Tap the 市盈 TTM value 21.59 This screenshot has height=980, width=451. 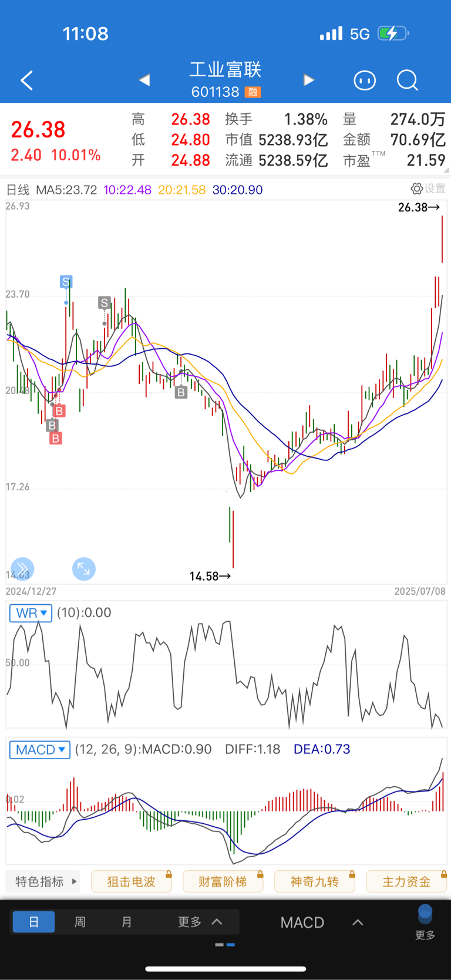pyautogui.click(x=426, y=160)
